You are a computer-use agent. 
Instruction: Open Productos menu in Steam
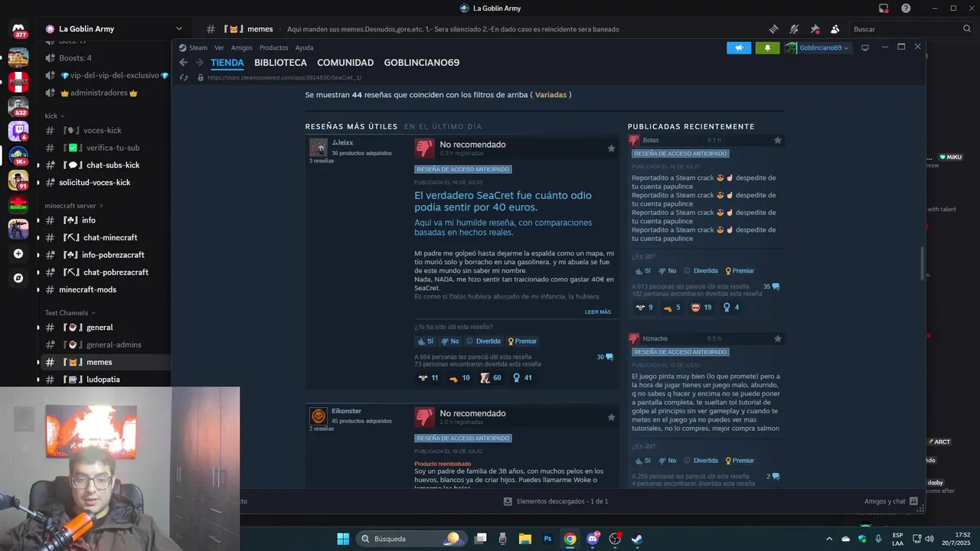coord(274,47)
